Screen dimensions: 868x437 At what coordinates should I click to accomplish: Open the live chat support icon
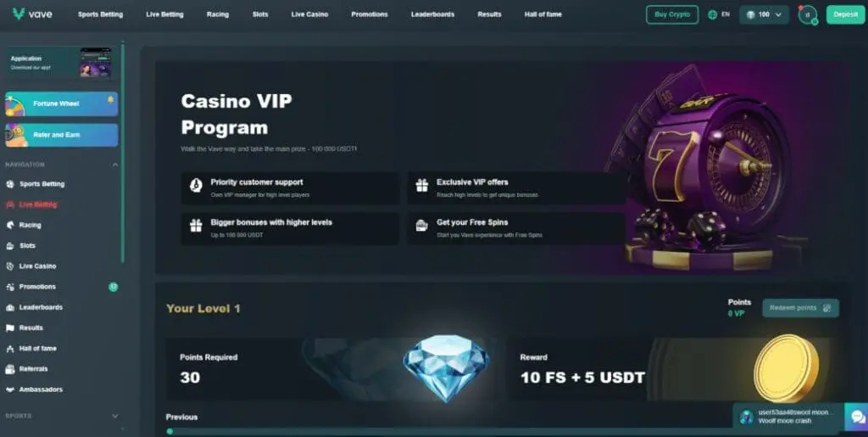coord(858,417)
